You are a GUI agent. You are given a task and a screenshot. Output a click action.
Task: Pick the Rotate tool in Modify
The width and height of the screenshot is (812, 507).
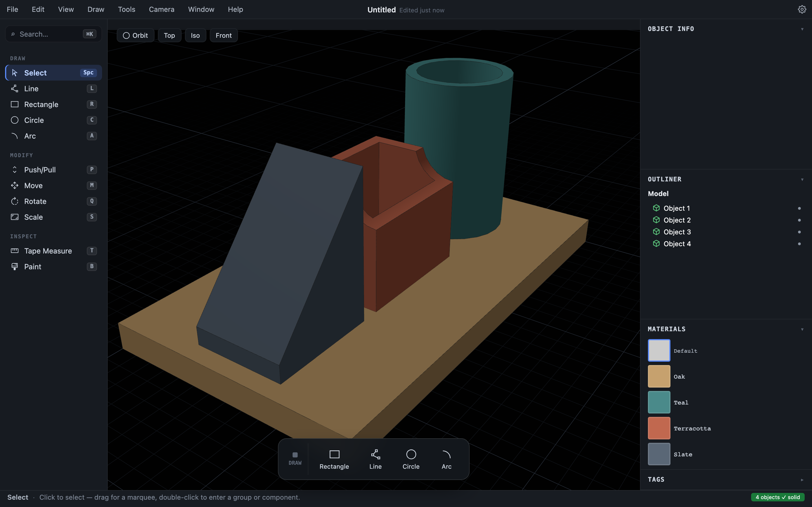53,201
